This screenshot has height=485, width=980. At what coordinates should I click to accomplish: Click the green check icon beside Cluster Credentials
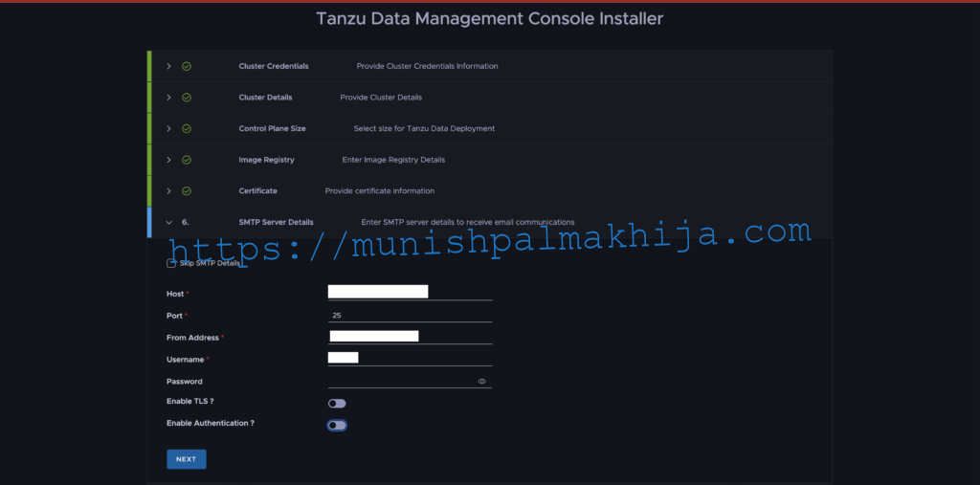click(x=187, y=66)
